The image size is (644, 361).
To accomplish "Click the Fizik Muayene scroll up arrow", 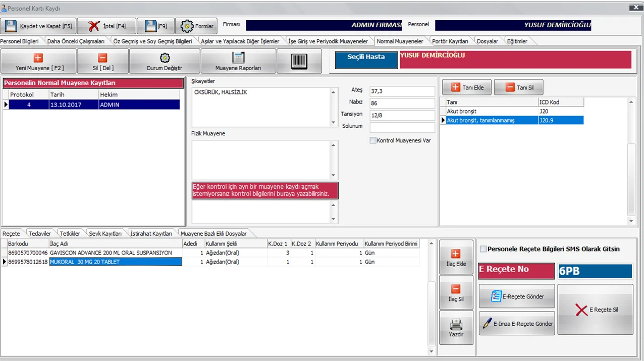I will (x=333, y=145).
